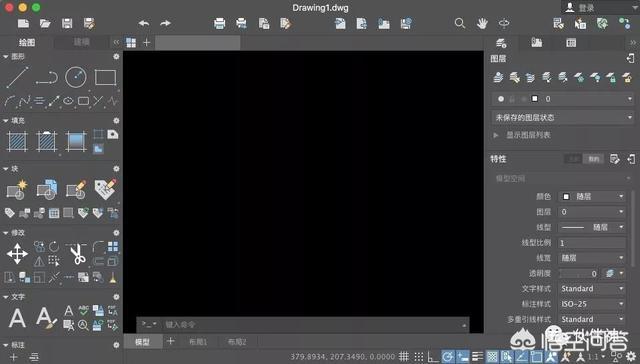The image size is (640, 364).
Task: Toggle grid display in status bar
Action: (x=404, y=356)
